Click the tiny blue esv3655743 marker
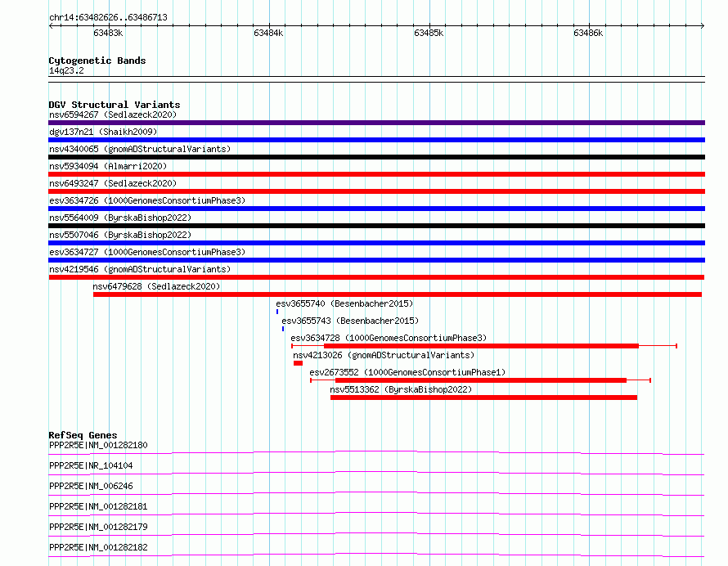 [x=283, y=329]
